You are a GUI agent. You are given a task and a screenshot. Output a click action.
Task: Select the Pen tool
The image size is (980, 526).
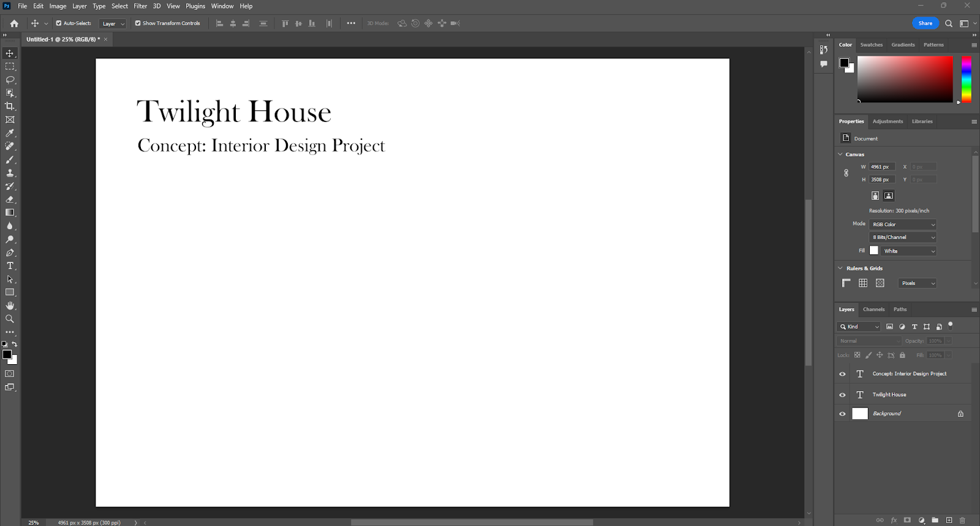click(10, 253)
